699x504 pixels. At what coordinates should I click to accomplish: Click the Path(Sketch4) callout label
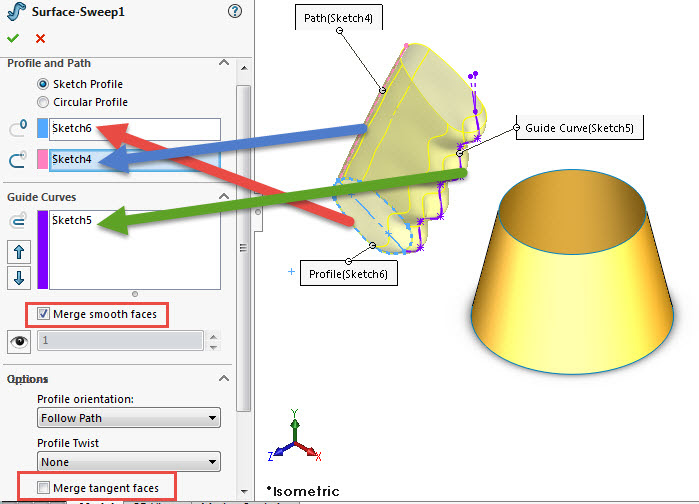pyautogui.click(x=339, y=18)
